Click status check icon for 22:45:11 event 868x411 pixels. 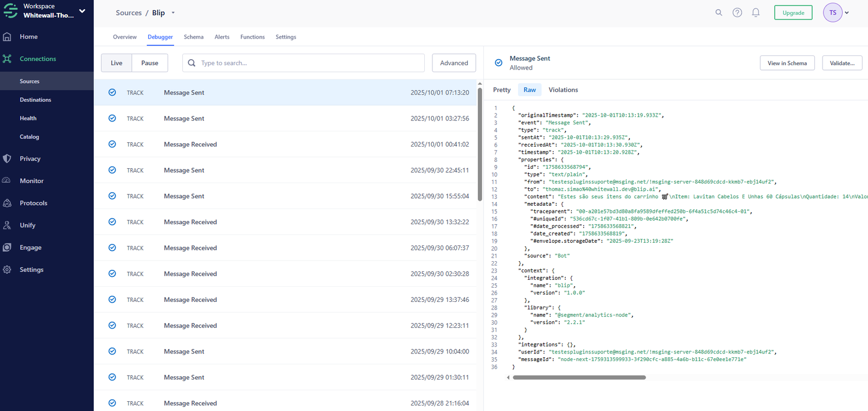click(x=112, y=170)
